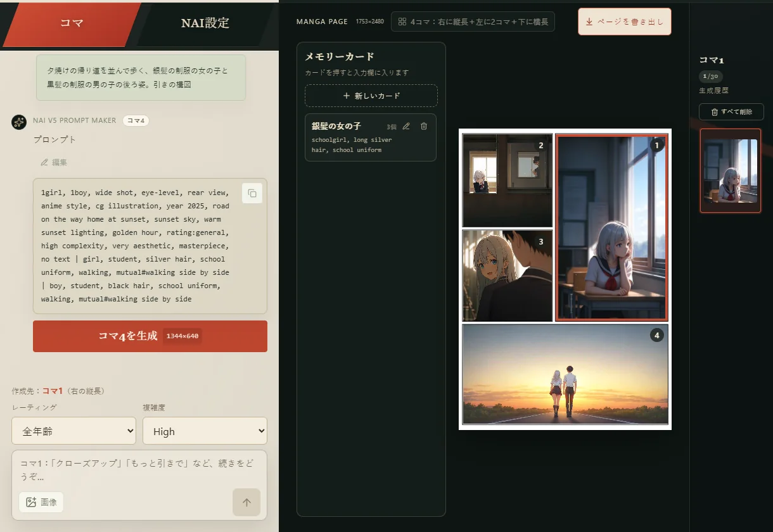The height and width of the screenshot is (532, 773).
Task: Click すべて削除 to clear history
Action: (731, 111)
